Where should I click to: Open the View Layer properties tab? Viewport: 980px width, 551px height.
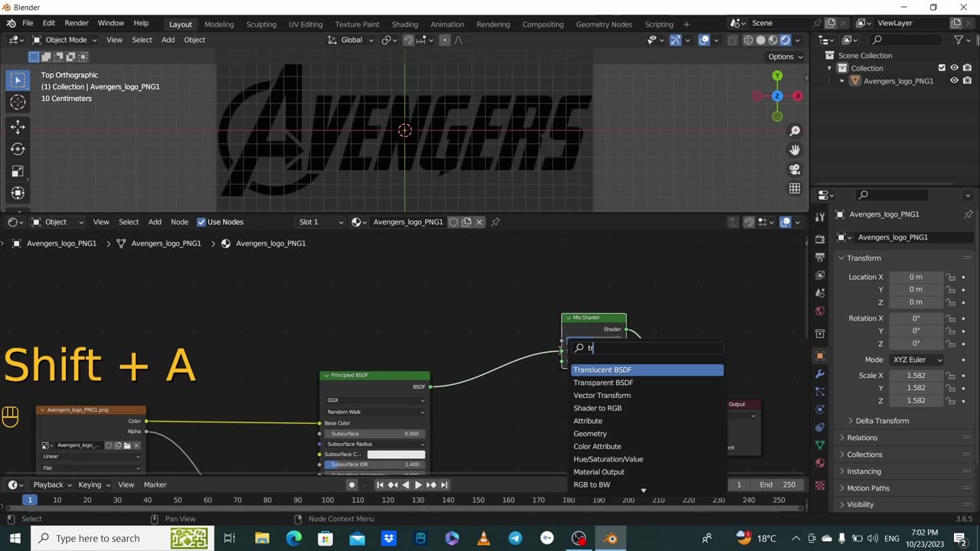click(820, 275)
